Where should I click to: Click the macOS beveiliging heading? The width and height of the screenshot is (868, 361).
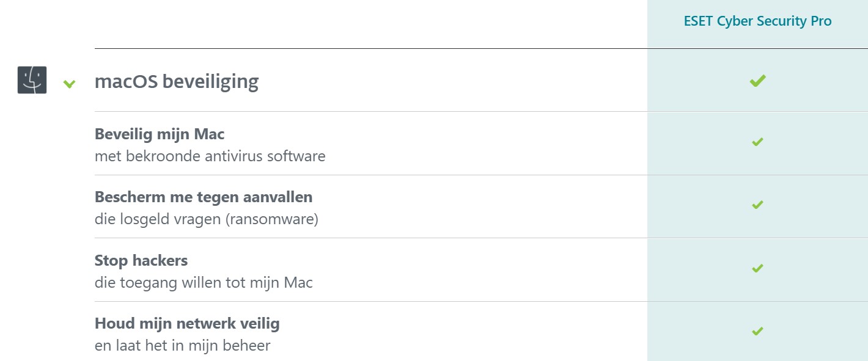click(177, 81)
